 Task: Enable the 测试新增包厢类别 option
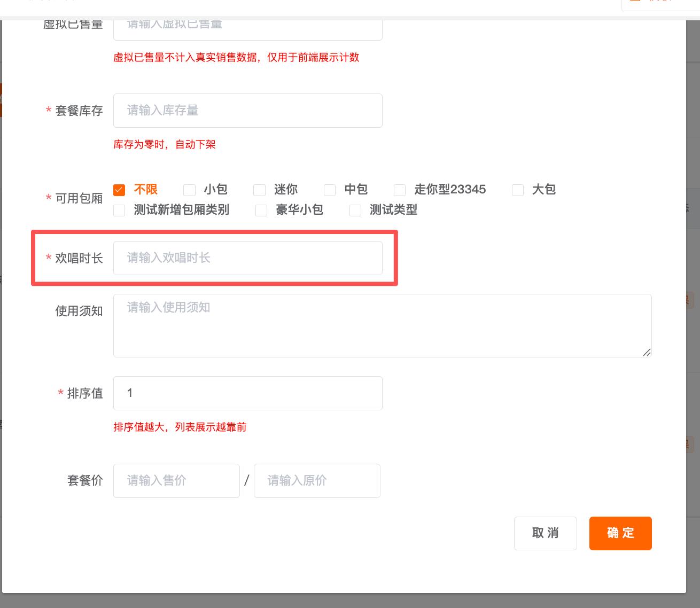click(x=119, y=210)
